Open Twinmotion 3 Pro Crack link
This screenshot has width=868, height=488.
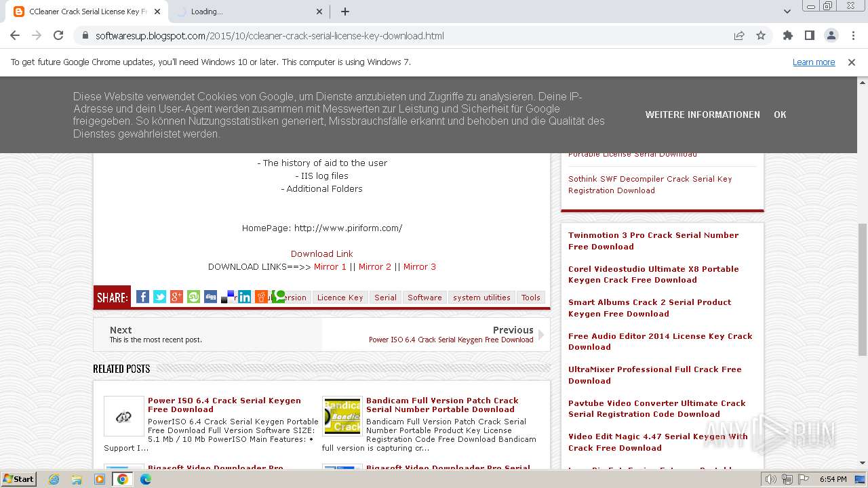point(653,241)
